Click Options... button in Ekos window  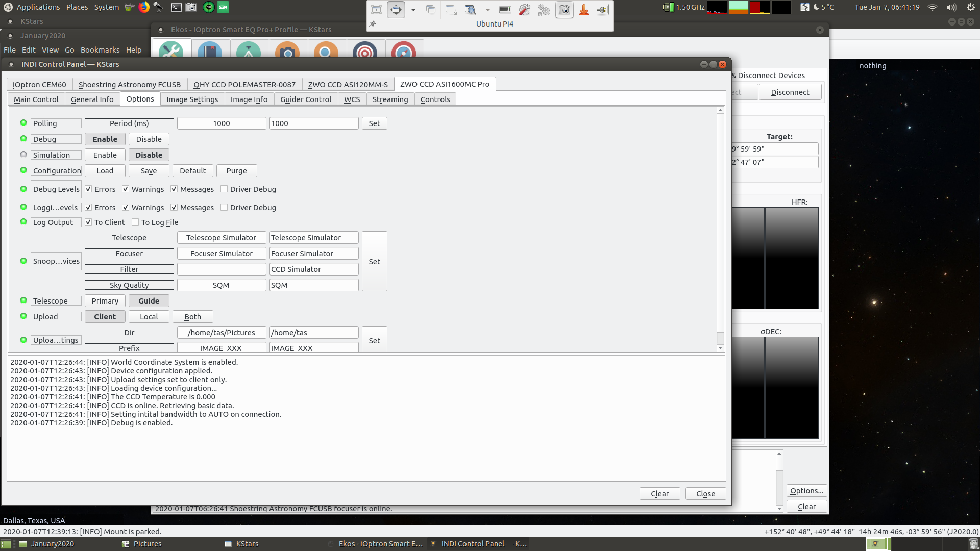coord(806,490)
